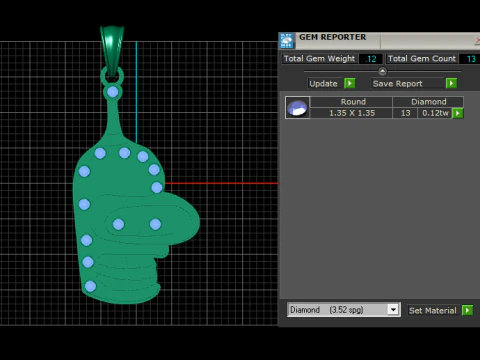
Task: Click the round gem thumbnail in report row
Action: click(x=297, y=107)
